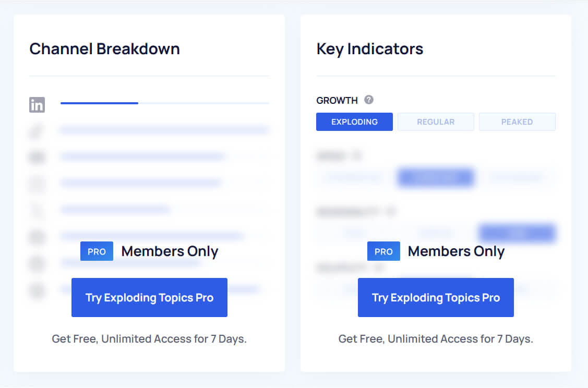
Task: Click the 7 Days free access text under Channel Breakdown
Action: 149,339
